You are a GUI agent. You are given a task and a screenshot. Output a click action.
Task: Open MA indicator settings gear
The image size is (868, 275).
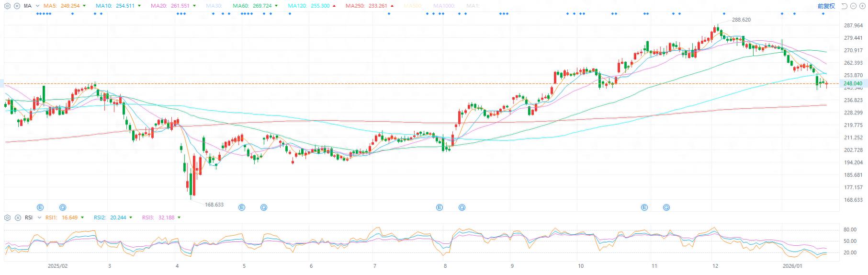[7, 6]
